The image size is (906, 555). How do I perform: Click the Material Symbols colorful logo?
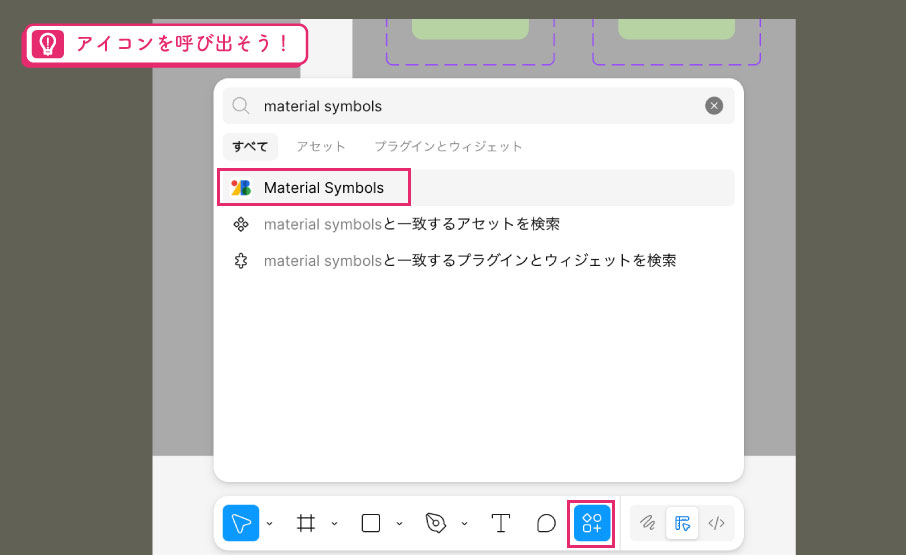(x=241, y=188)
